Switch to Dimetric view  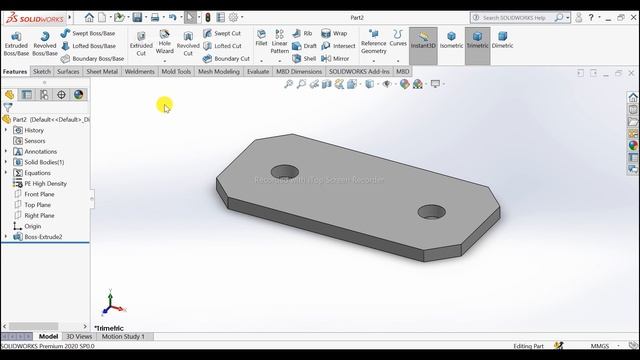coord(502,40)
